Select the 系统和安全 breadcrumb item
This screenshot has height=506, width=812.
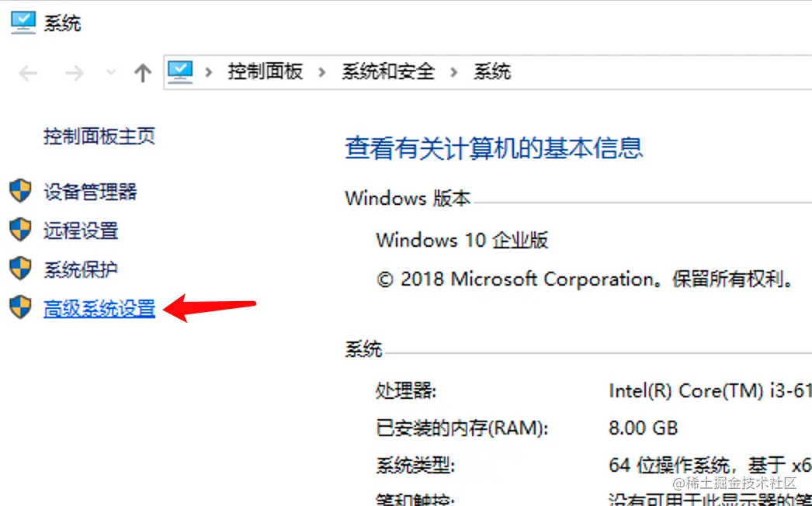point(388,72)
